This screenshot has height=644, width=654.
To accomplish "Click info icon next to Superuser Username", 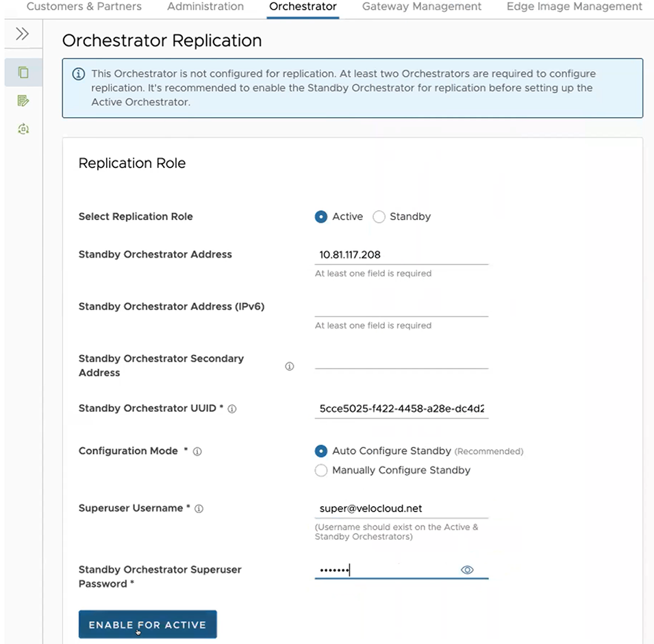I will point(199,509).
